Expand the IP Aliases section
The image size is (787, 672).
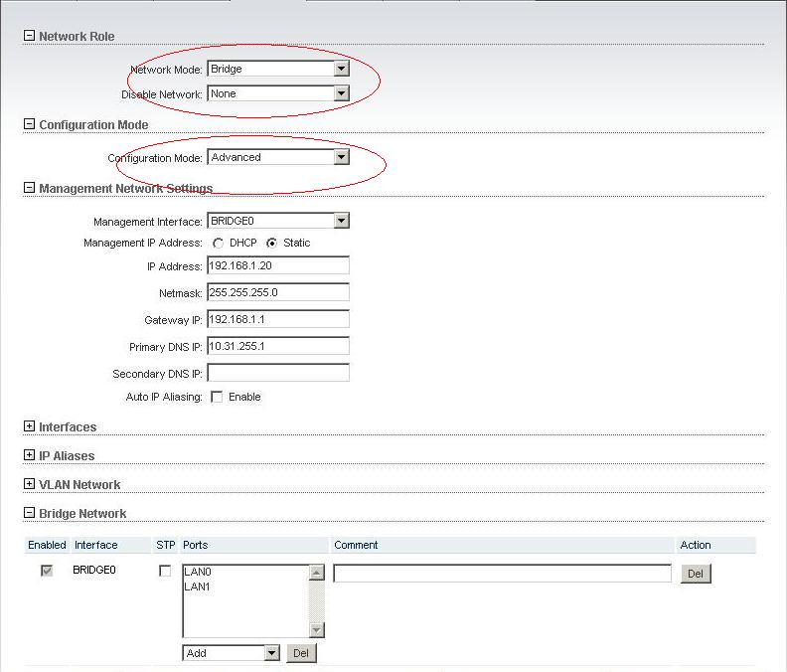click(x=29, y=456)
